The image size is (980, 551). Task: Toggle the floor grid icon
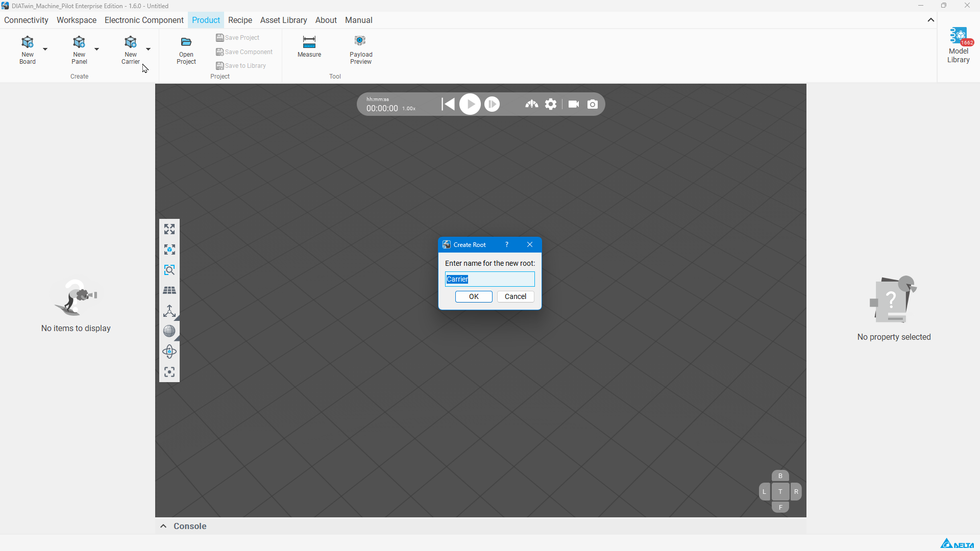pyautogui.click(x=169, y=290)
